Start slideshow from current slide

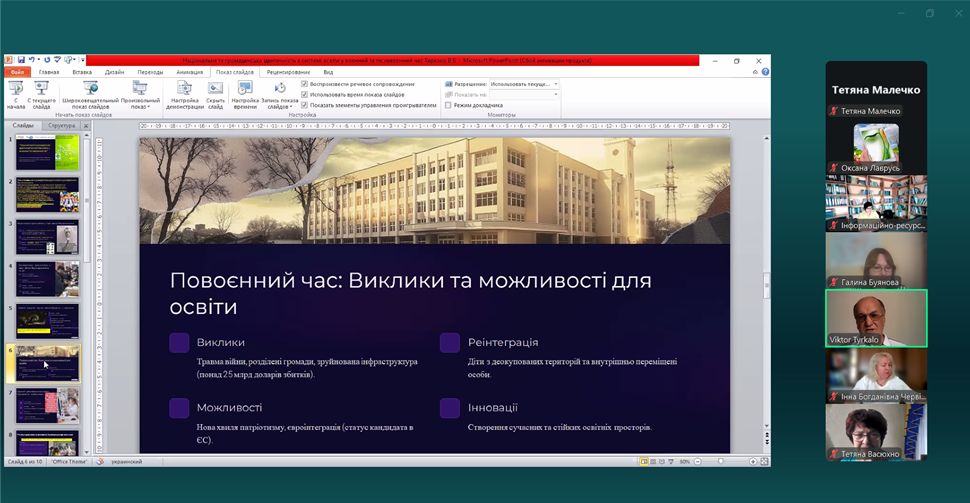[x=42, y=94]
